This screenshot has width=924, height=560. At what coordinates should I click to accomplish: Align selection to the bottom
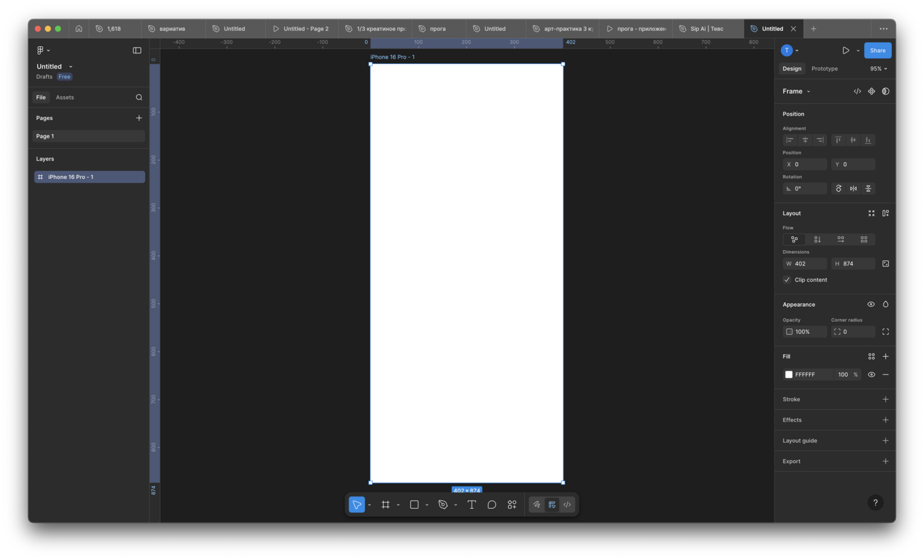pyautogui.click(x=868, y=140)
